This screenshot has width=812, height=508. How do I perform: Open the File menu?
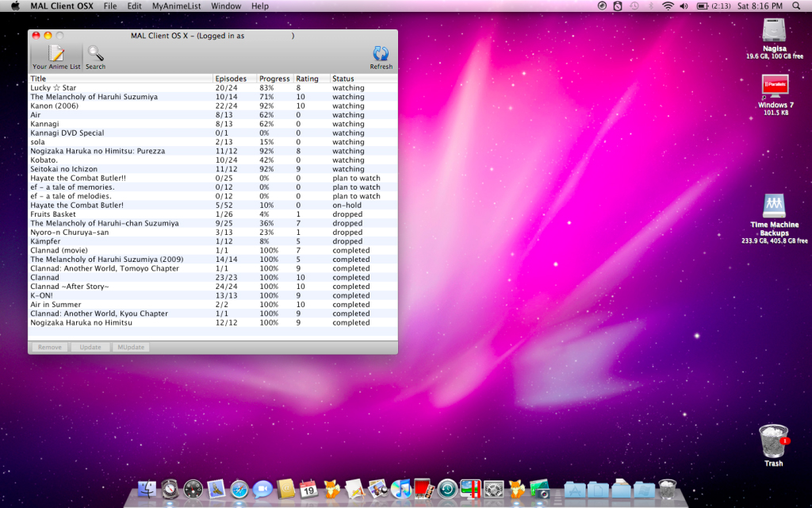click(109, 6)
